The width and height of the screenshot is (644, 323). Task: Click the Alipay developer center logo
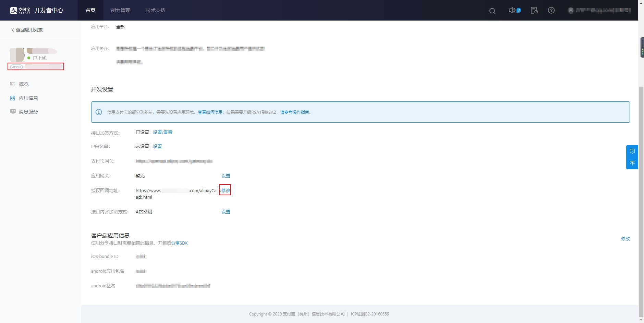pos(37,10)
